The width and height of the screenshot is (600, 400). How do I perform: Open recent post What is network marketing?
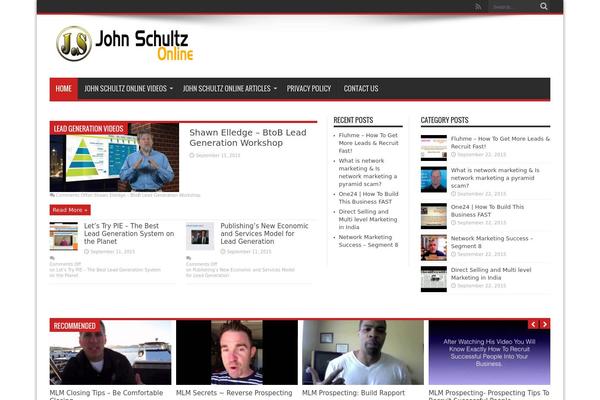point(368,172)
